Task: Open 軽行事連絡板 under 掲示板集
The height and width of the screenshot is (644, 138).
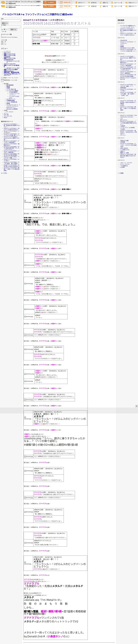Action: coord(10,85)
